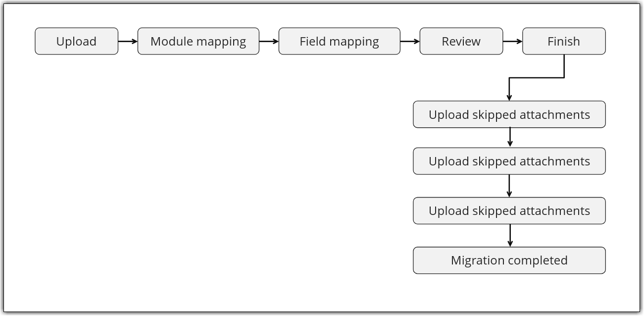Select the Module mapping step box
Screen dimensions: 644x316
(x=198, y=41)
